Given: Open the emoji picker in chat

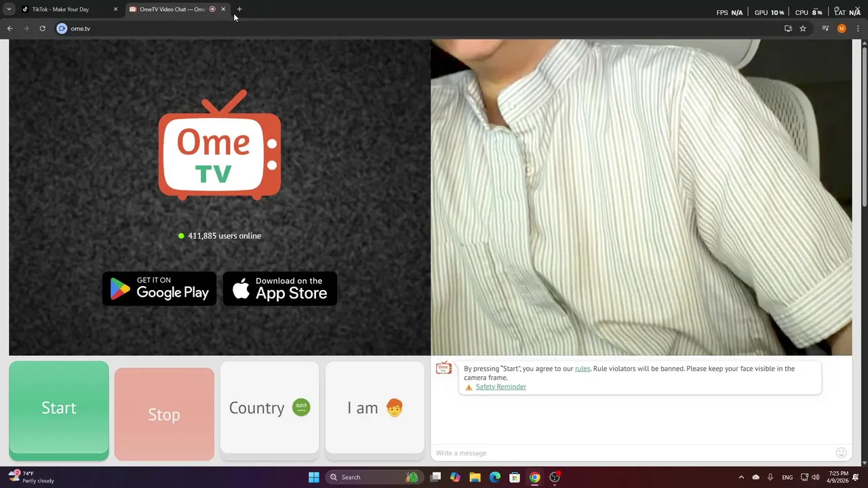Looking at the screenshot, I should pyautogui.click(x=841, y=453).
